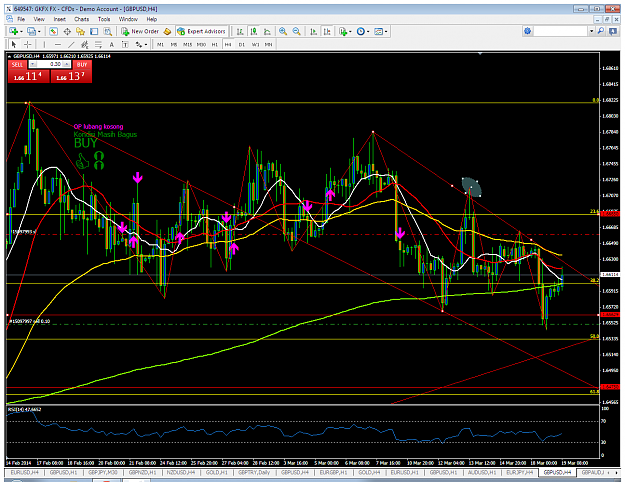Zoom in on the chart
Image resolution: width=625 pixels, height=482 pixels.
click(283, 31)
